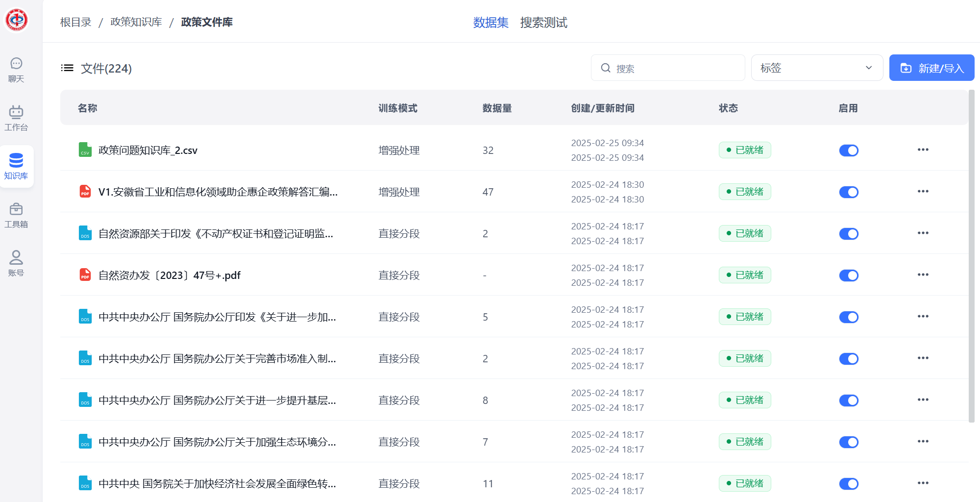Switch to the 数据集 tab
The width and height of the screenshot is (980, 502).
(490, 23)
